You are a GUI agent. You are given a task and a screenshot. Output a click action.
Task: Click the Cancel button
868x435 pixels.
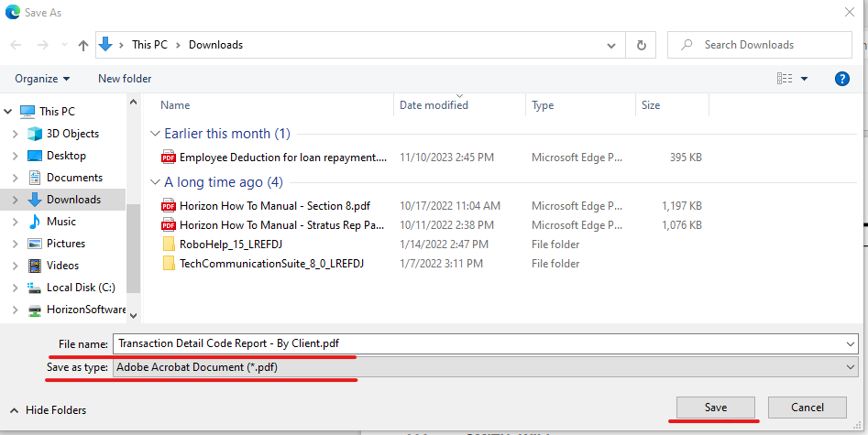point(807,408)
